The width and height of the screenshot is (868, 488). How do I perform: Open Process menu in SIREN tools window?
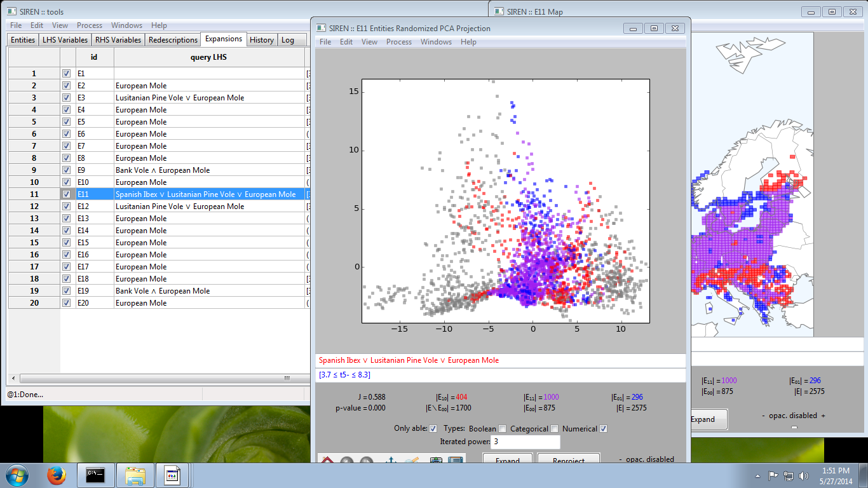90,25
